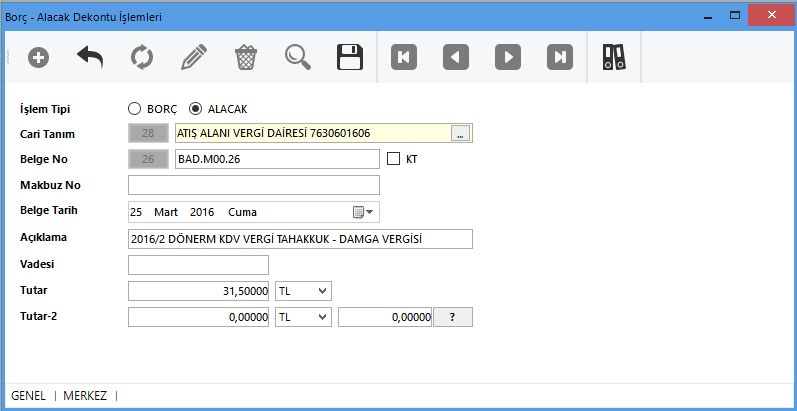Click the refresh icon in toolbar

(x=142, y=57)
